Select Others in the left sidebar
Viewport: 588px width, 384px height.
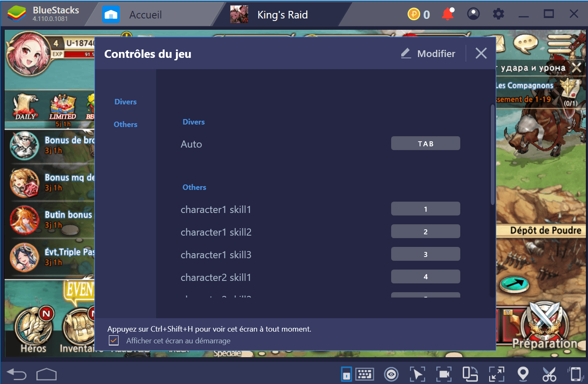point(126,125)
